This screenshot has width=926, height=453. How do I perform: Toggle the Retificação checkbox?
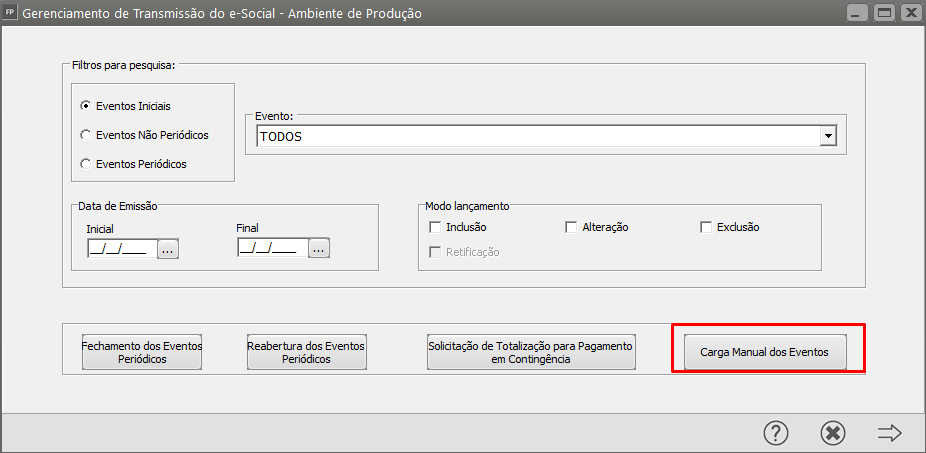coord(436,252)
